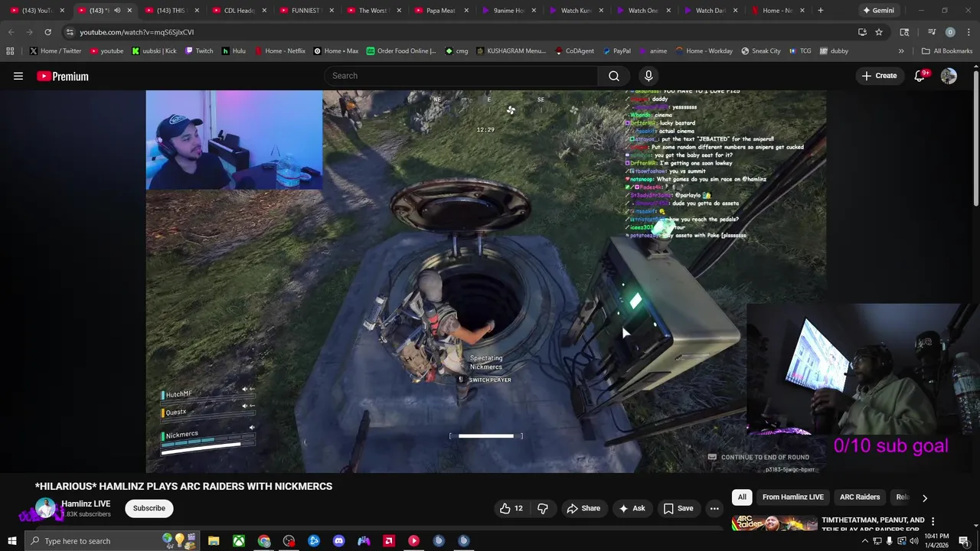The width and height of the screenshot is (980, 551).
Task: Share the video
Action: (583, 508)
